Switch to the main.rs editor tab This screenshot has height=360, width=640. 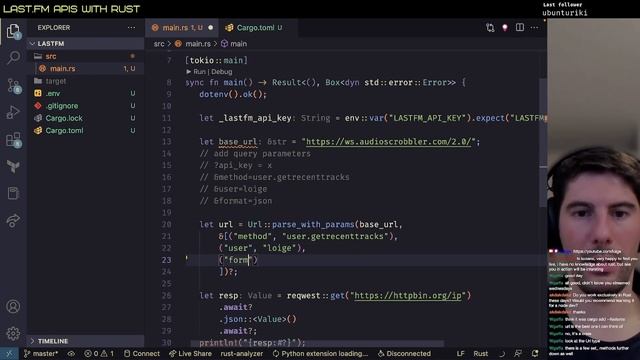182,28
